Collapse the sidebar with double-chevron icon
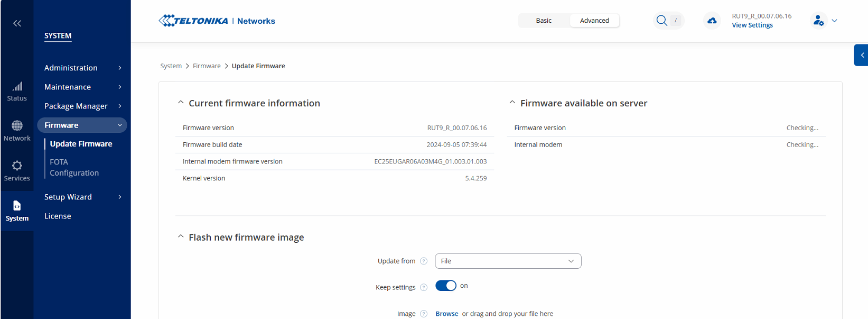 (x=17, y=23)
